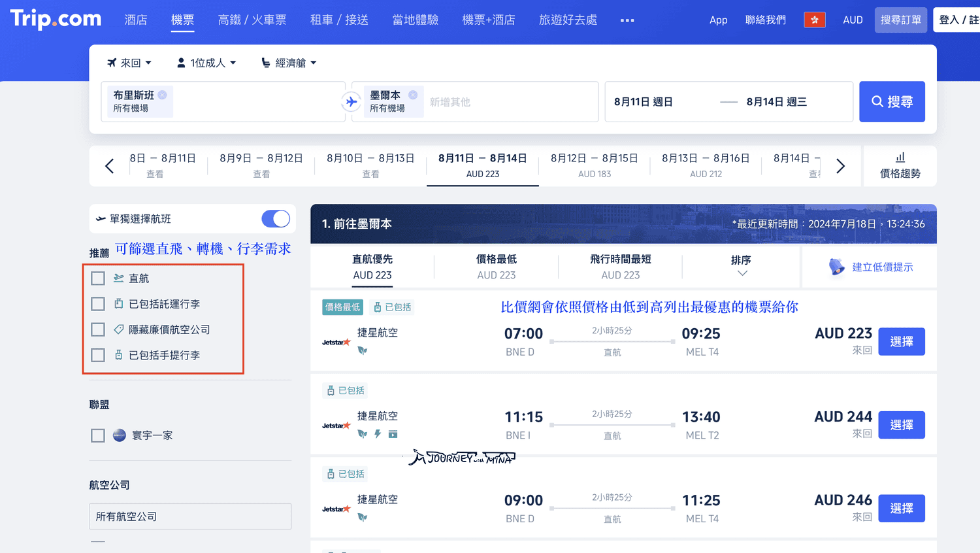Click the leaf icon on 09:00 flight
980x553 pixels.
(363, 517)
